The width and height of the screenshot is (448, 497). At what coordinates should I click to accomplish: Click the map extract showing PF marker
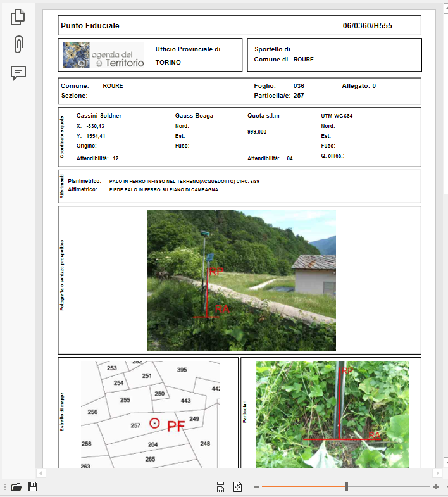(150, 414)
